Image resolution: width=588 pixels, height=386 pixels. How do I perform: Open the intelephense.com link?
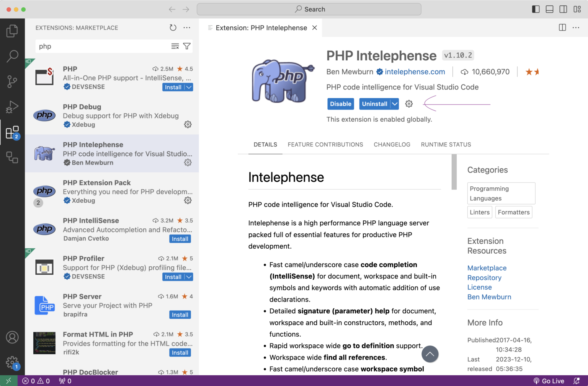[x=415, y=72]
